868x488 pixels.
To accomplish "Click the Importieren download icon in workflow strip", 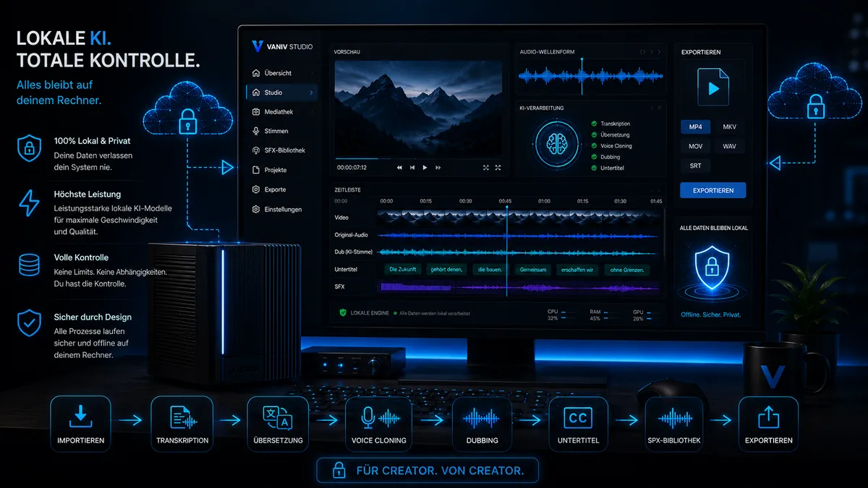I will [x=80, y=416].
